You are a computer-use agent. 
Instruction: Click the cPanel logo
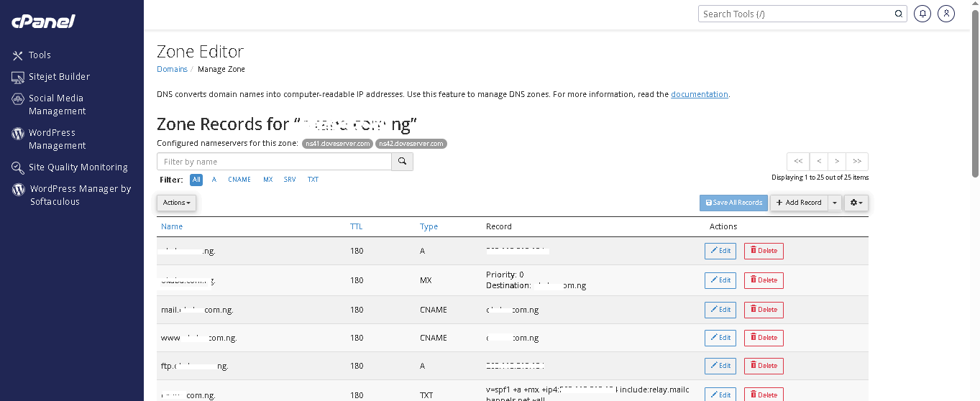click(43, 22)
